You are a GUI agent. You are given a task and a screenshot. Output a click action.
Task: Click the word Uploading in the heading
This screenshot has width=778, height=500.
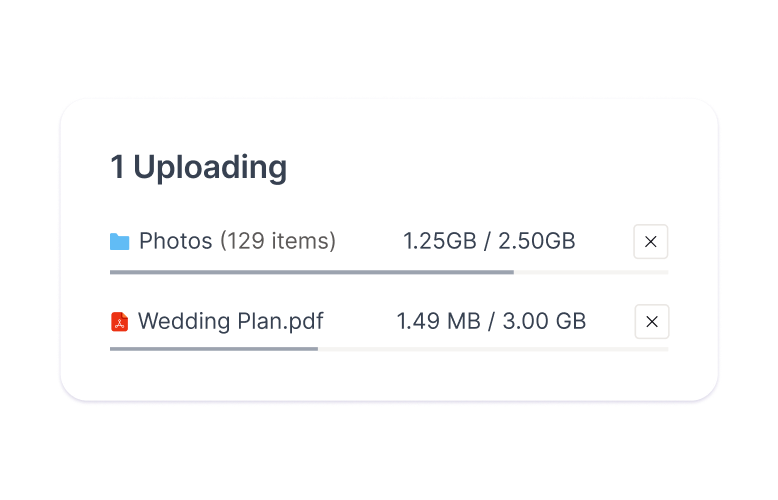click(210, 168)
